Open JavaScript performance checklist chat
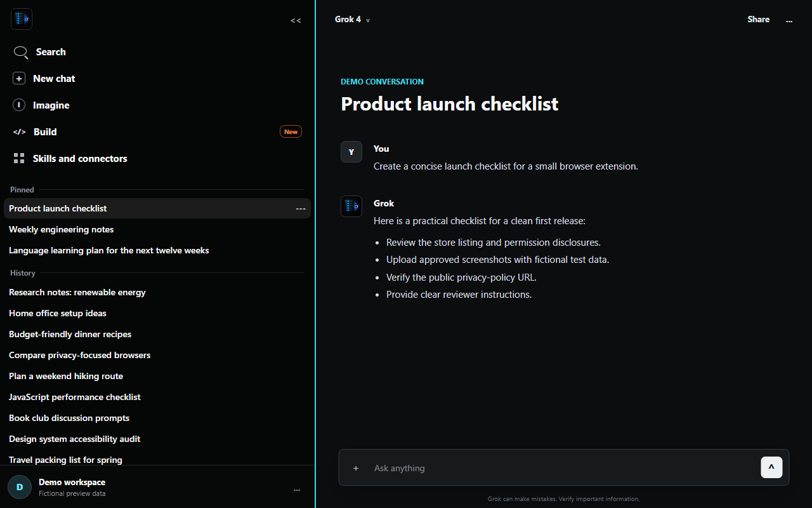812x508 pixels. tap(157, 397)
